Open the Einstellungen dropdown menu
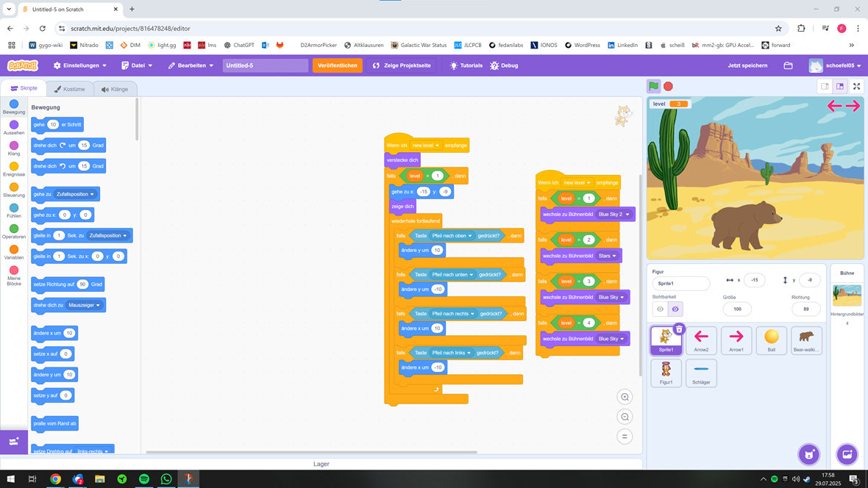868x488 pixels. coord(80,65)
